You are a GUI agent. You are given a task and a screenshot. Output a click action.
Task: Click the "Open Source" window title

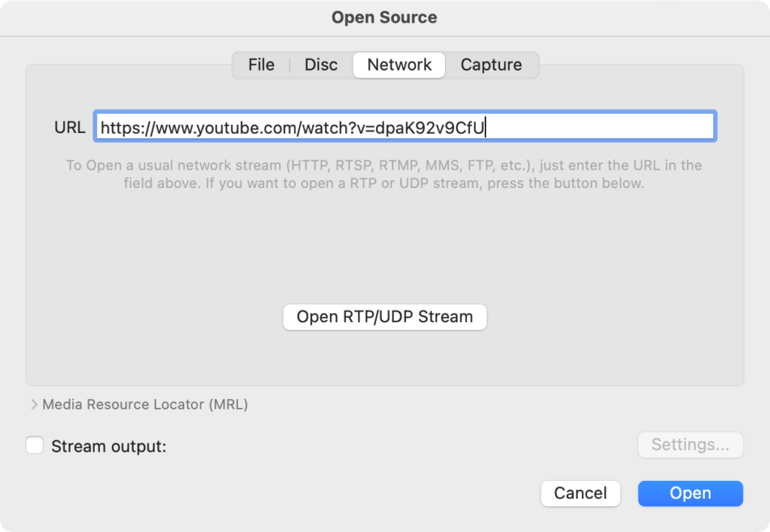384,17
